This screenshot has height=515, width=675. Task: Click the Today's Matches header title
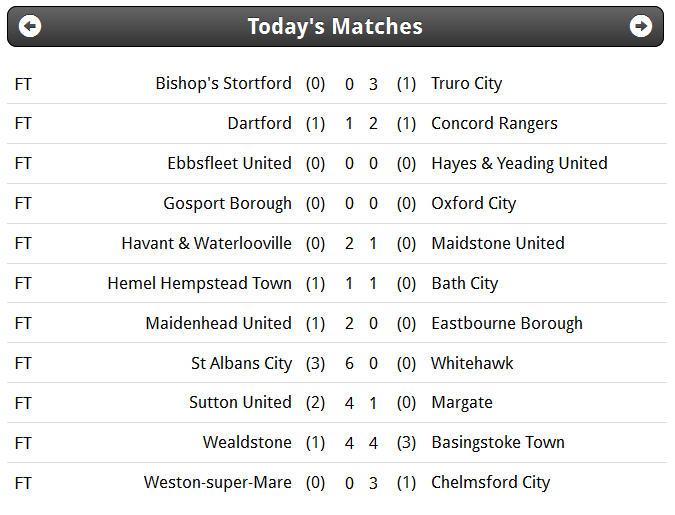pos(335,26)
